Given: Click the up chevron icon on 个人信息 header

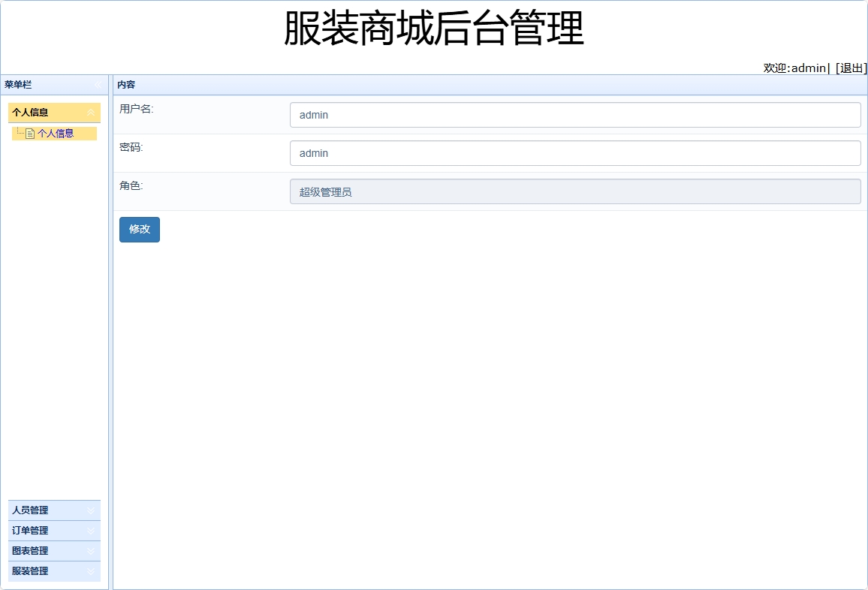Looking at the screenshot, I should 92,113.
